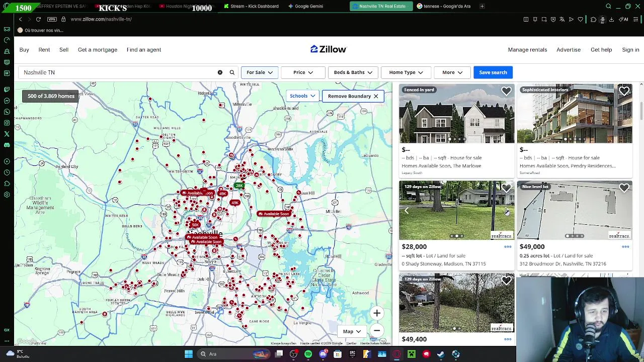Screen dimensions: 644x362
Task: Click the Save search button
Action: 493,72
